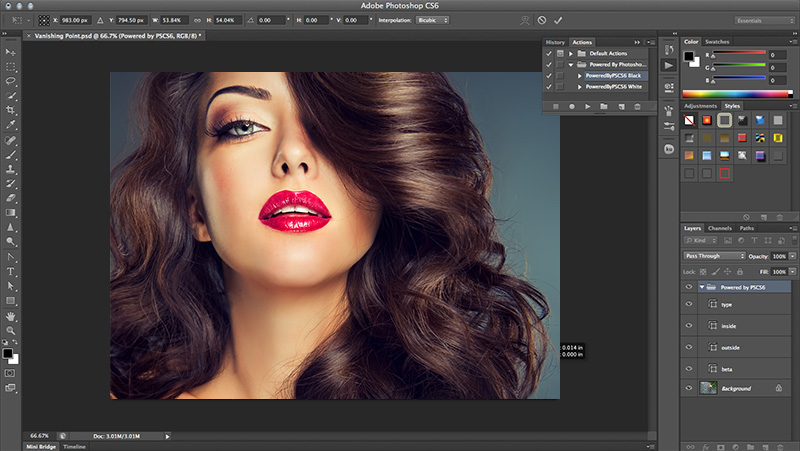The image size is (800, 451).
Task: Click the red R color slider
Action: (738, 53)
